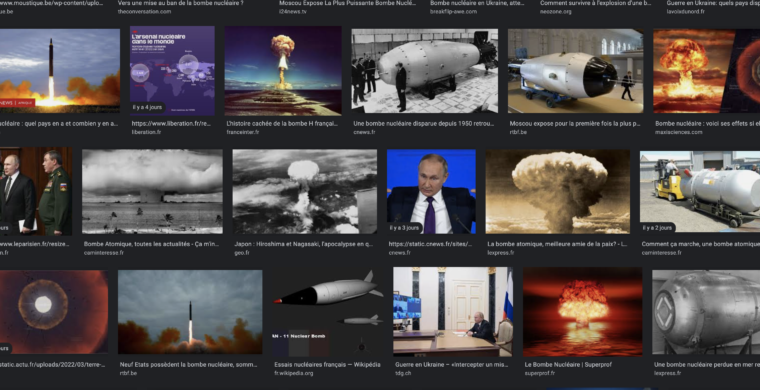Open the Wikipedia AN-11 Nuclear Bomb diagram

coord(328,312)
